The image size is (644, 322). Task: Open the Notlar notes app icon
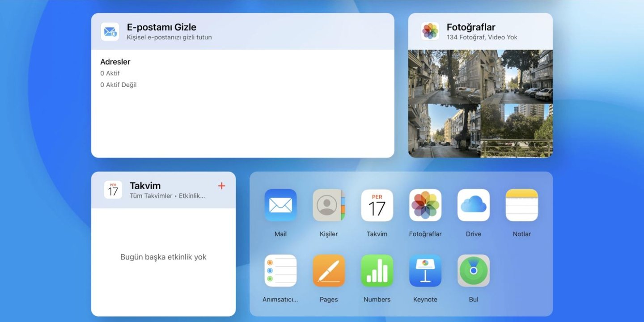(x=522, y=205)
